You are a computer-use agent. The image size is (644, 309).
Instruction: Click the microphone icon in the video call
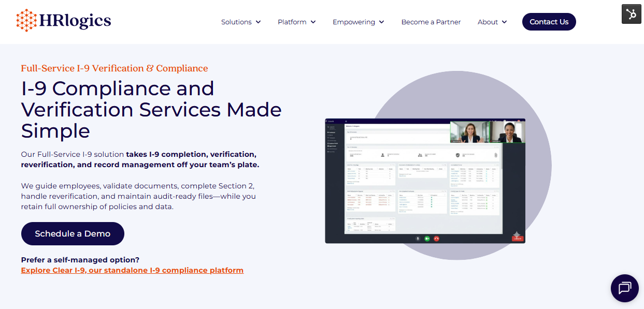coord(418,239)
